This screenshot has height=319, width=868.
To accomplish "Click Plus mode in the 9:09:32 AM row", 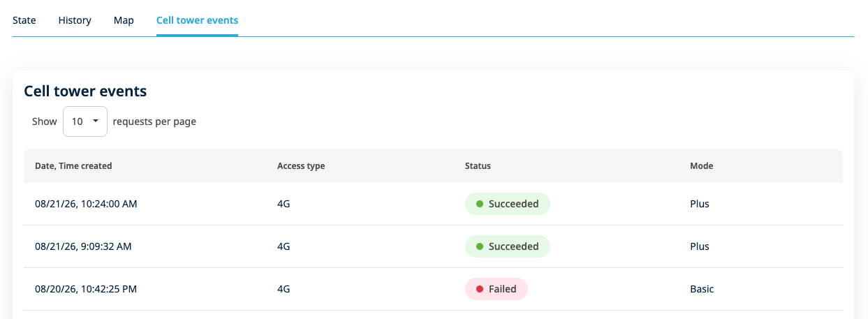I will pos(700,246).
